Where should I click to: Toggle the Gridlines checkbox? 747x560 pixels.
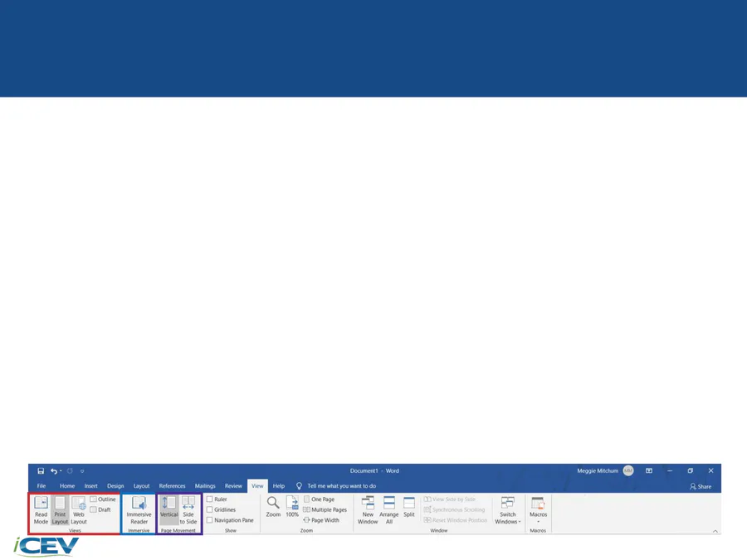pos(210,509)
